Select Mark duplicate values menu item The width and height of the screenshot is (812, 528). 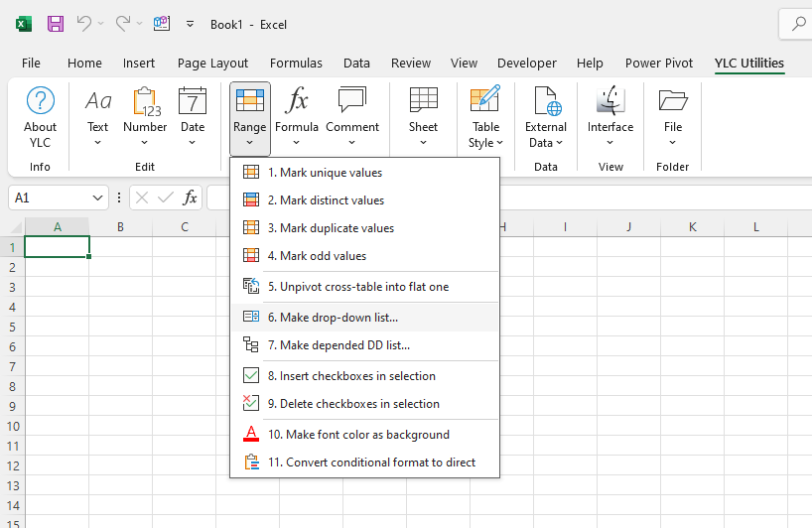point(331,228)
